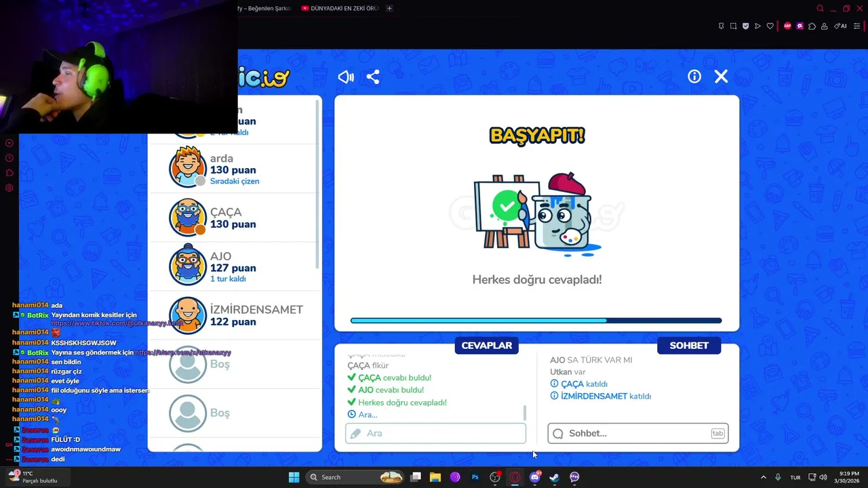The height and width of the screenshot is (488, 868).
Task: Focus the Sohbet chat input field
Action: pos(638,433)
